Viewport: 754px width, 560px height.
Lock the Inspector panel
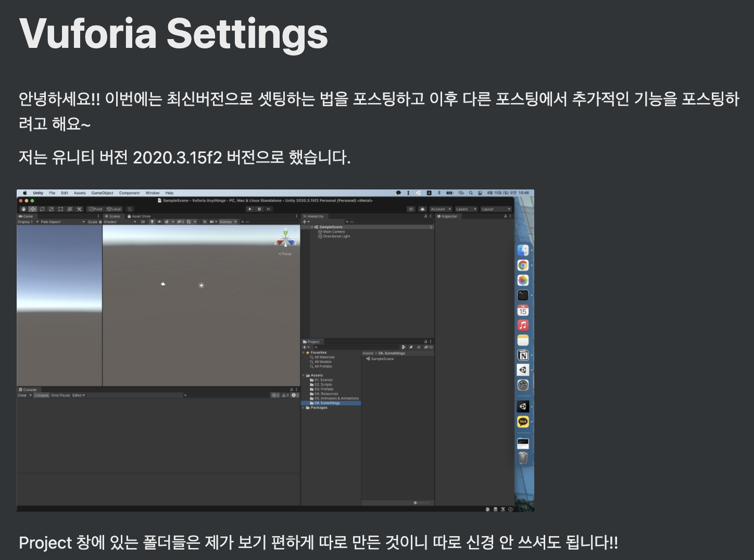coord(505,216)
